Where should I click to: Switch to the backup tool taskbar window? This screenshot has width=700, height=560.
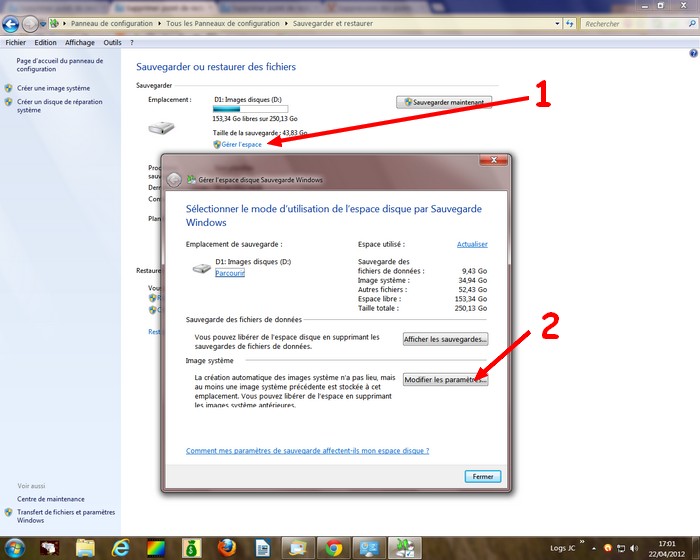404,548
